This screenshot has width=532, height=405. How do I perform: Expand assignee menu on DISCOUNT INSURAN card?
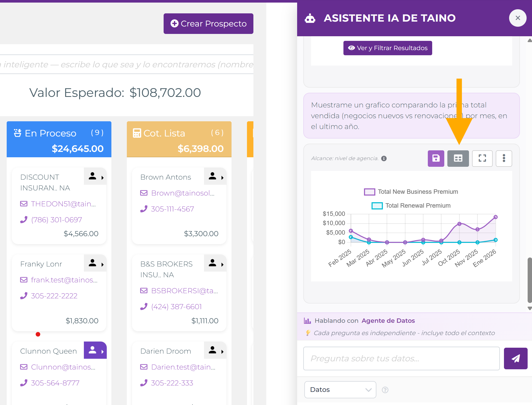coord(95,176)
